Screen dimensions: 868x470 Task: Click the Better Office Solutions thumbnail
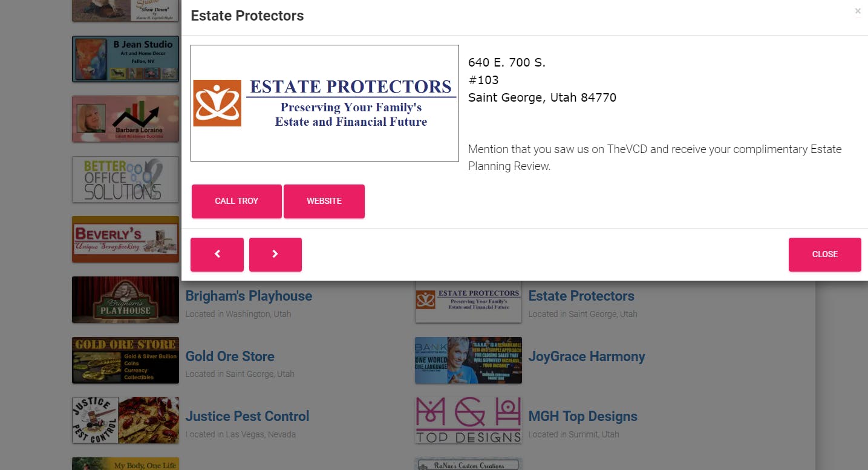click(125, 179)
